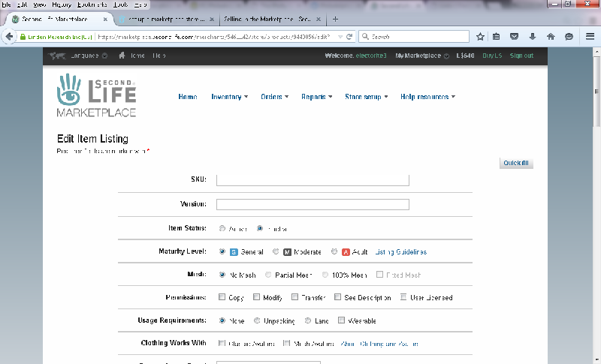Open the Firefox hamburger menu
This screenshot has height=364, width=601.
point(590,37)
